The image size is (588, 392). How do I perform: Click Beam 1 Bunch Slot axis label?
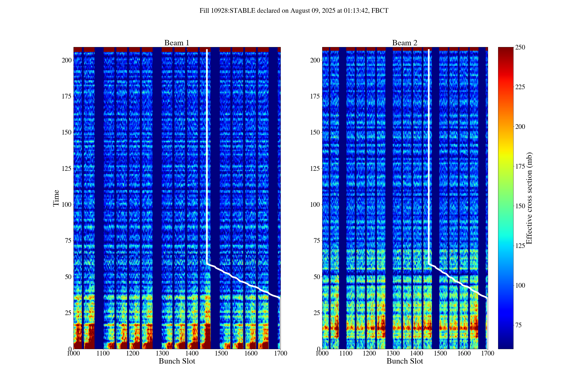(177, 361)
